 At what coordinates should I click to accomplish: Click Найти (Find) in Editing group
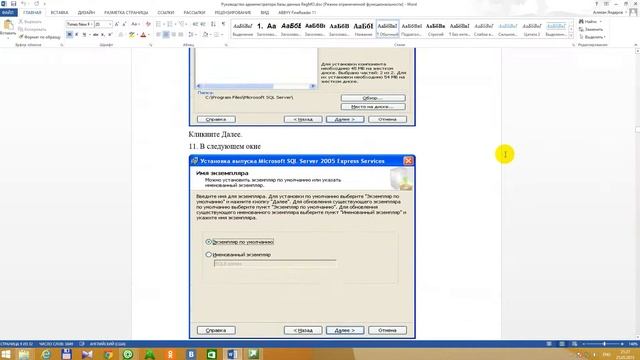pos(590,21)
